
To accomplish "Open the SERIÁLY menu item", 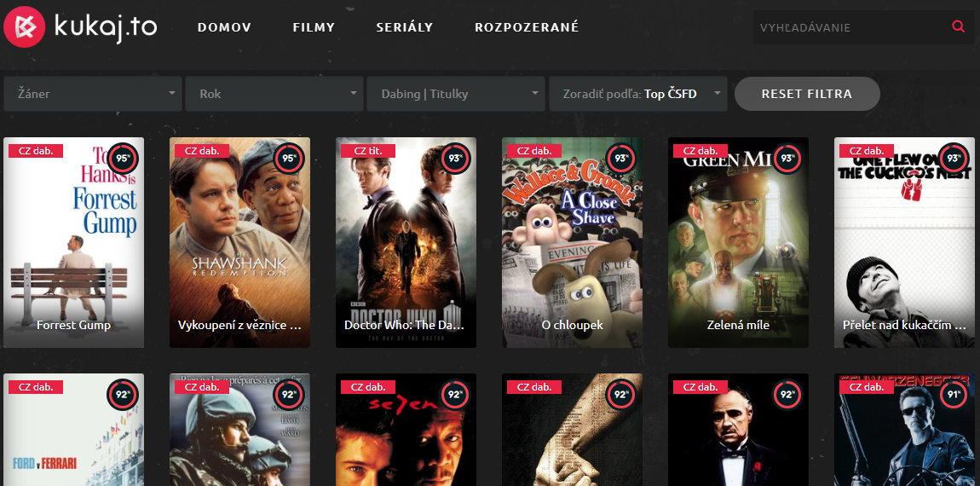I will point(405,27).
